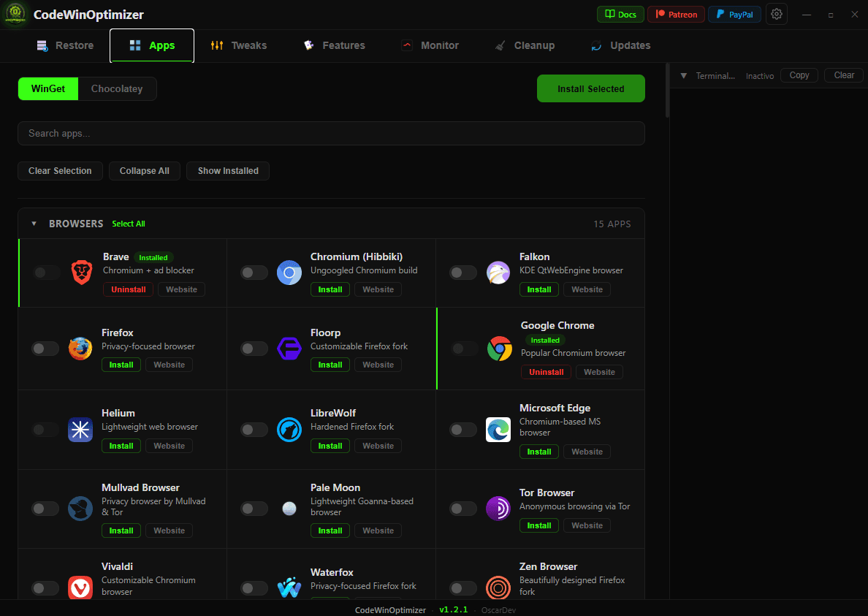This screenshot has width=868, height=616.
Task: Click the Vivaldi red icon
Action: pyautogui.click(x=80, y=588)
